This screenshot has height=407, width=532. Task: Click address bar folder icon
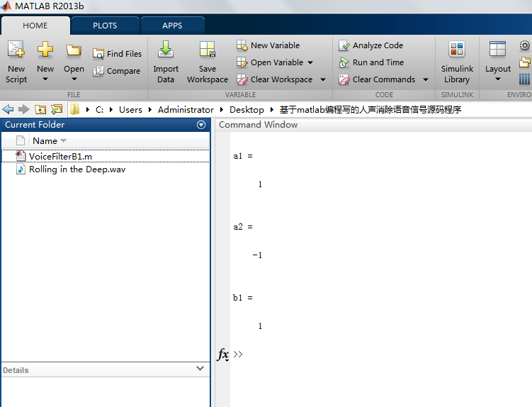point(74,109)
